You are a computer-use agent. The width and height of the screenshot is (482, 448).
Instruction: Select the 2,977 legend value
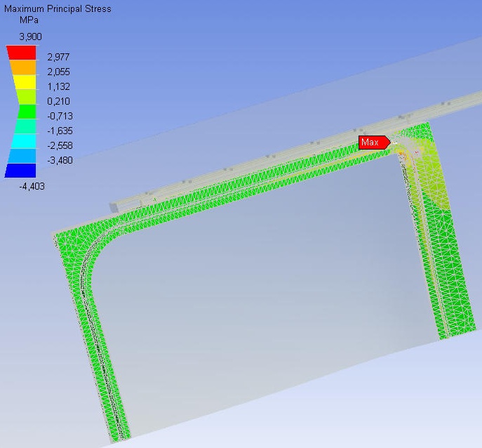pyautogui.click(x=58, y=57)
